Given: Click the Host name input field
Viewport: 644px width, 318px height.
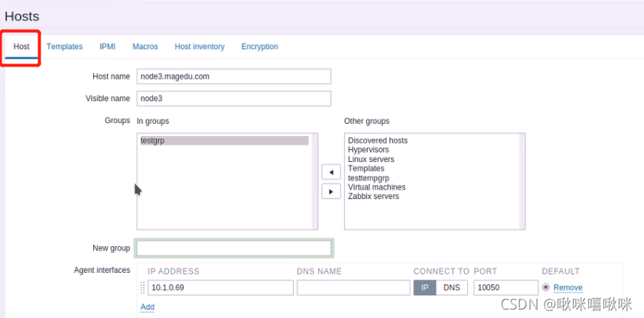Looking at the screenshot, I should coord(234,76).
